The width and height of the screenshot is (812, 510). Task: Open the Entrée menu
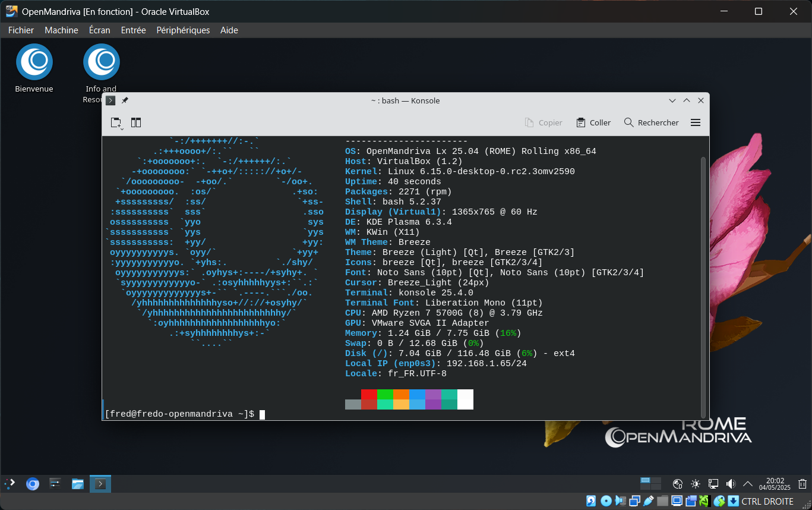[x=133, y=30]
